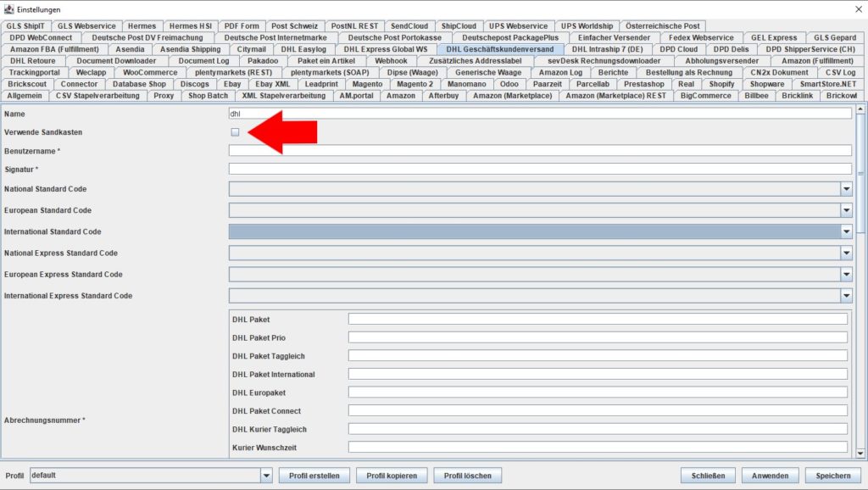
Task: Focus the Benutzername input field
Action: [x=540, y=151]
